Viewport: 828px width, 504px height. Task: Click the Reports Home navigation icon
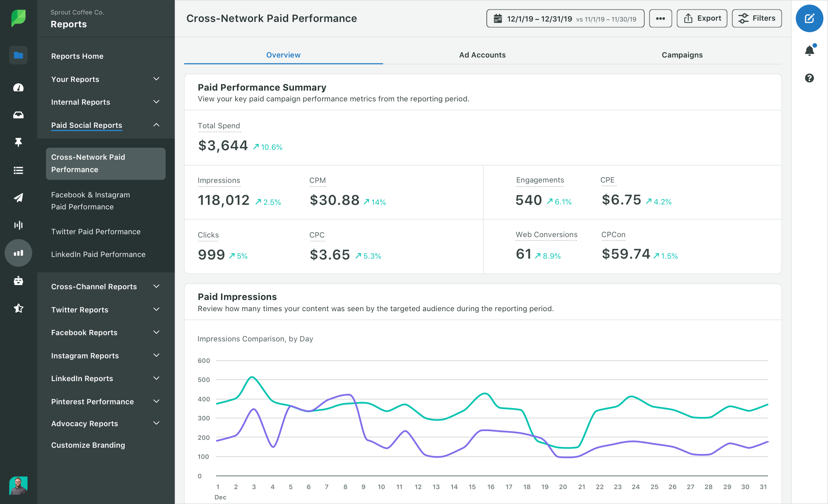18,55
